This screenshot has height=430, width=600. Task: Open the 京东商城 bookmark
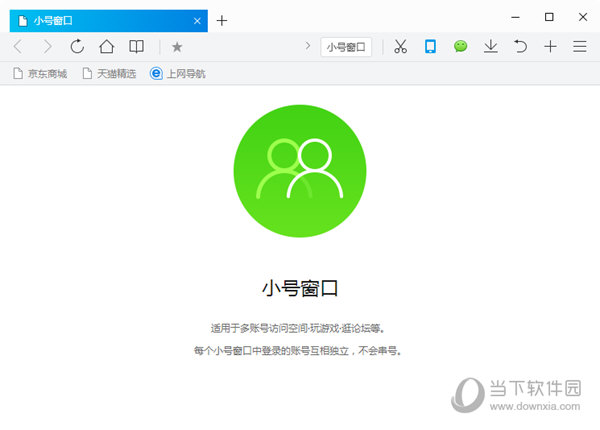coord(40,73)
